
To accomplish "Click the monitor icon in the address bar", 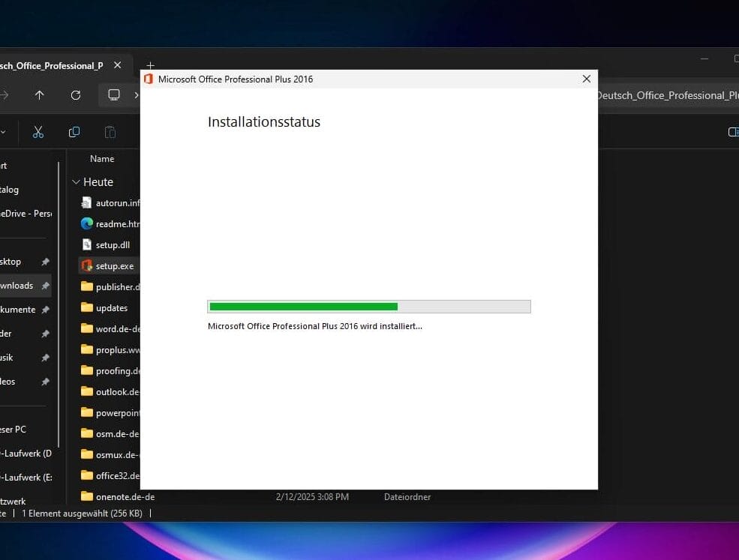I will 114,95.
